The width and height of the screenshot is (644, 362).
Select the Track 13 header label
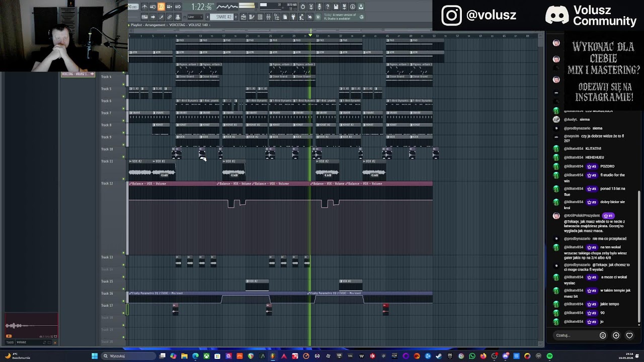(107, 257)
